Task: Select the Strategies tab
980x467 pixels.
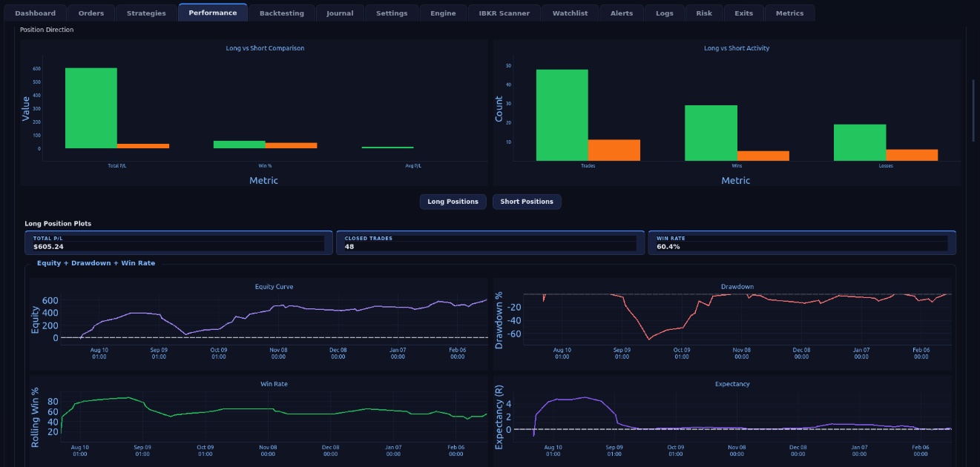Action: pos(145,13)
